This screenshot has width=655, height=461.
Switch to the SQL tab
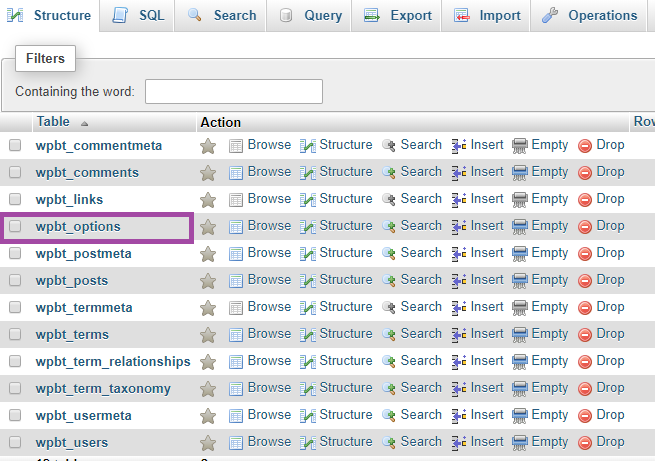(x=138, y=15)
